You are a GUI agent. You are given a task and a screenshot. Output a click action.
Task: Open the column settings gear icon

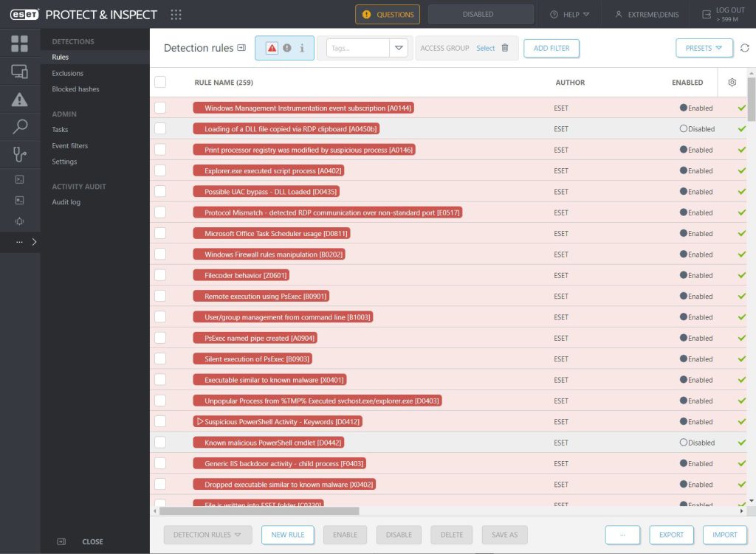732,83
